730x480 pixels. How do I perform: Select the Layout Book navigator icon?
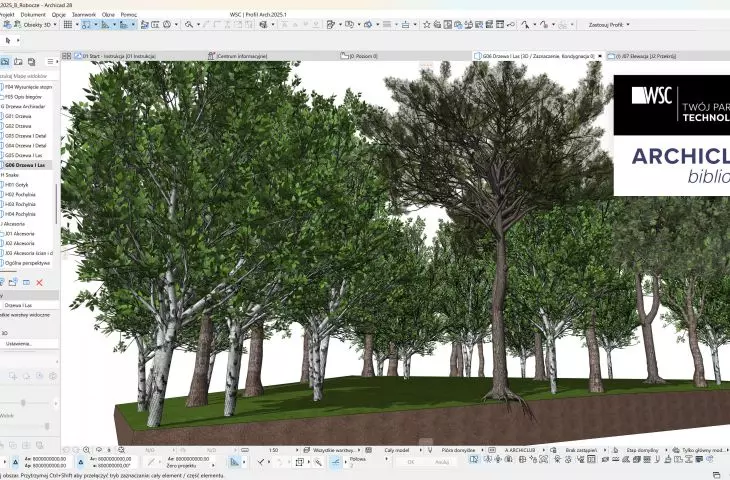31,61
